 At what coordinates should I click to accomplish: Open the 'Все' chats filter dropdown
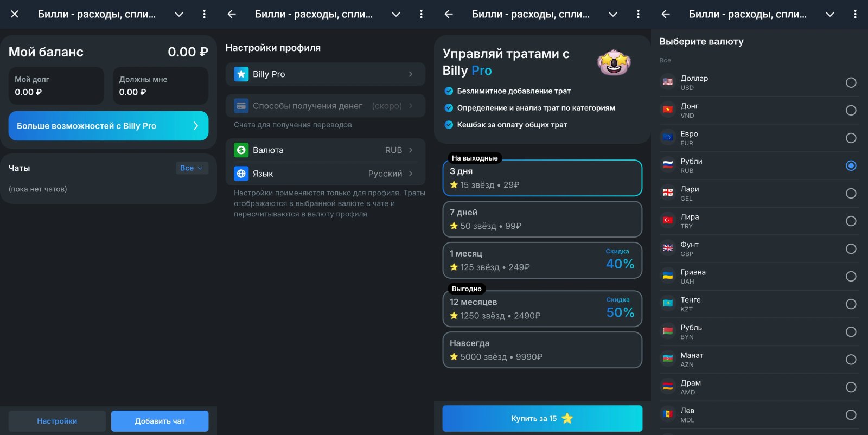(x=192, y=168)
